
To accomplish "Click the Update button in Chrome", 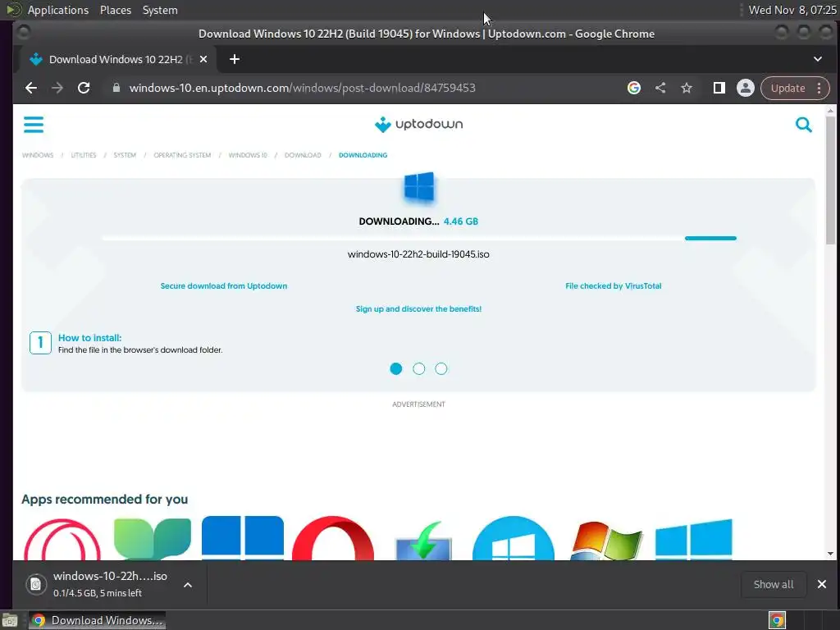I will [787, 88].
